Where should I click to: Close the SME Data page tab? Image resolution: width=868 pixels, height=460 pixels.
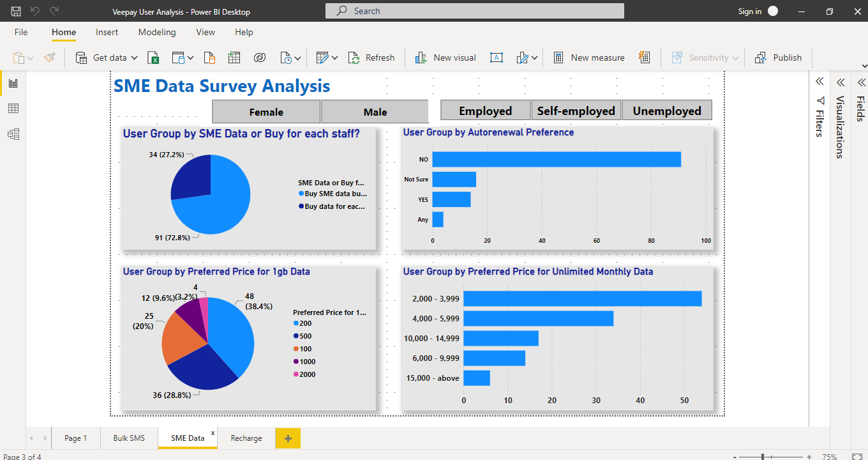coord(213,433)
